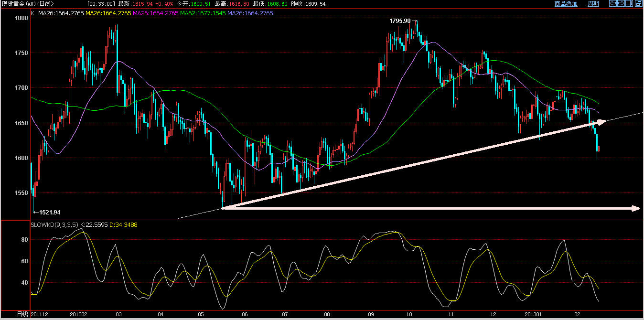This screenshot has width=644, height=320.
Task: Click the 60 level on SLOWKD axis
Action: coord(25,261)
